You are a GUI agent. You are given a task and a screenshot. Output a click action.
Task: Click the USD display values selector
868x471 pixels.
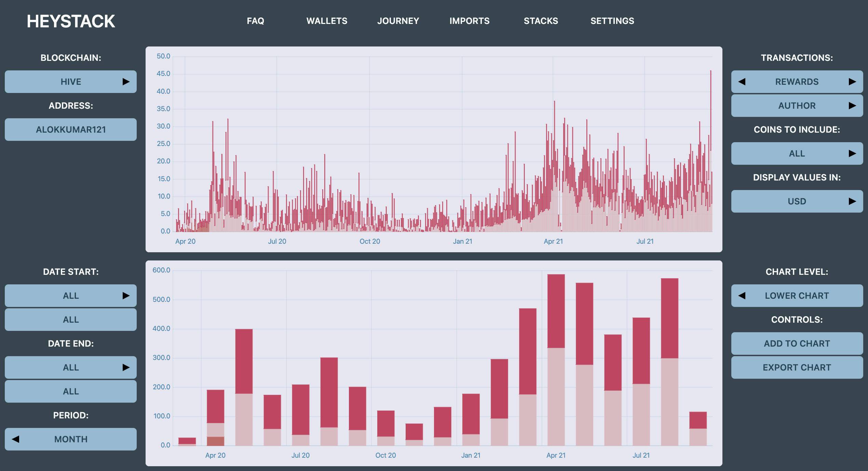(797, 201)
